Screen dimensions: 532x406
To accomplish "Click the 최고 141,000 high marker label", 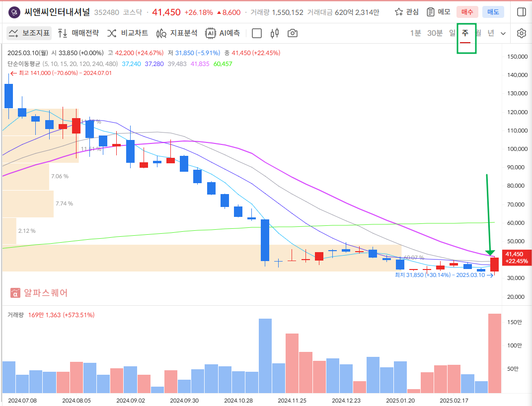I will pyautogui.click(x=61, y=73).
